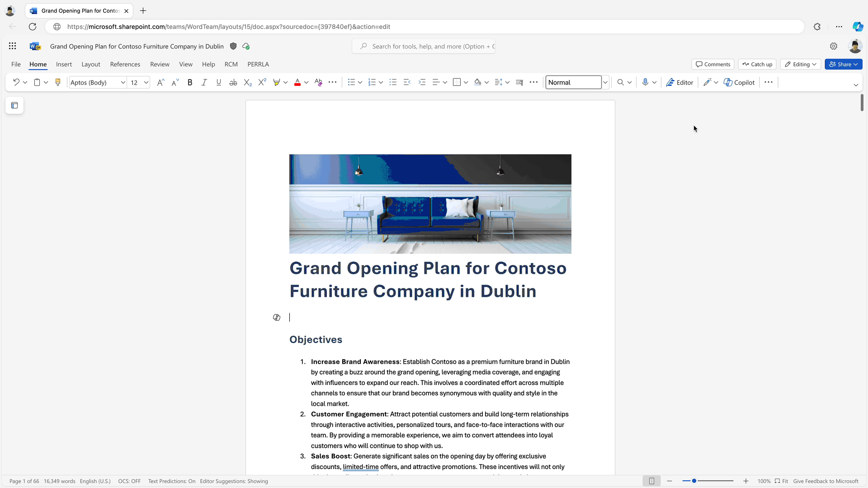Click the Format Painter icon
The image size is (868, 488).
pos(58,82)
